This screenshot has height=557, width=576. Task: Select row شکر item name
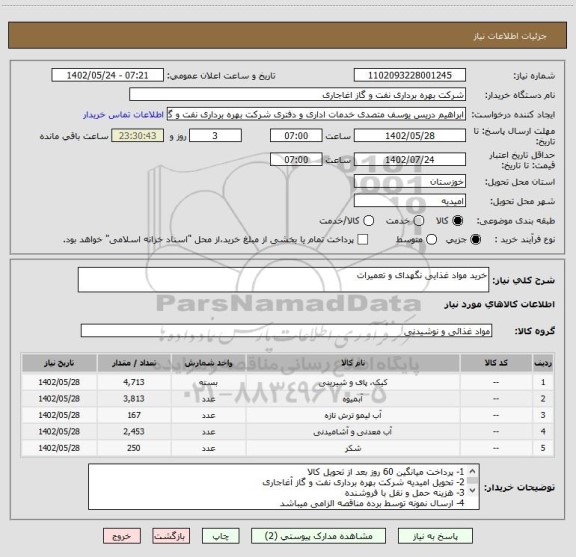click(353, 448)
